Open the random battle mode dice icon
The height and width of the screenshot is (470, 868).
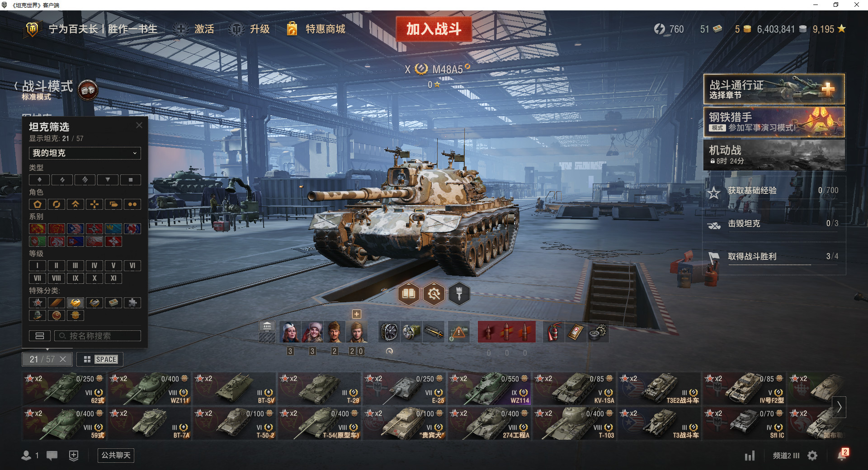pyautogui.click(x=88, y=90)
